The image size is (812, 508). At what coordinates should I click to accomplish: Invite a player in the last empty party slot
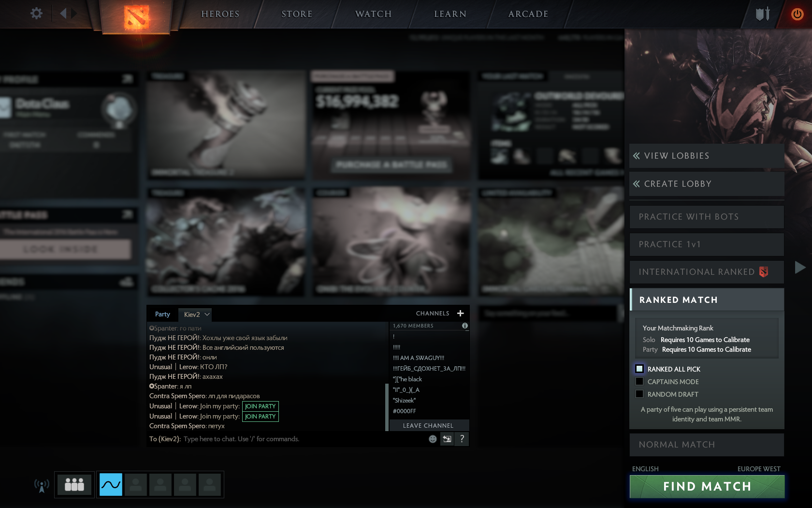tap(210, 484)
